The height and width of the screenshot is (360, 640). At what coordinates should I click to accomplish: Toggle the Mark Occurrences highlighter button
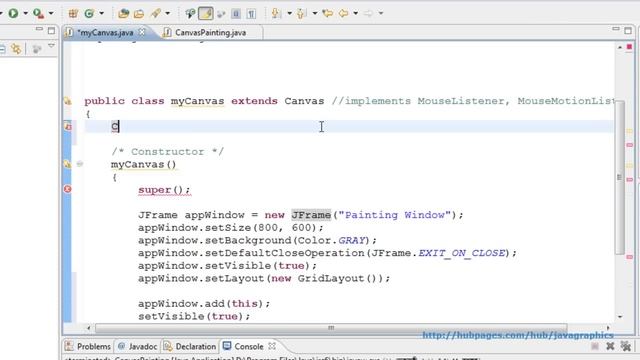click(206, 13)
